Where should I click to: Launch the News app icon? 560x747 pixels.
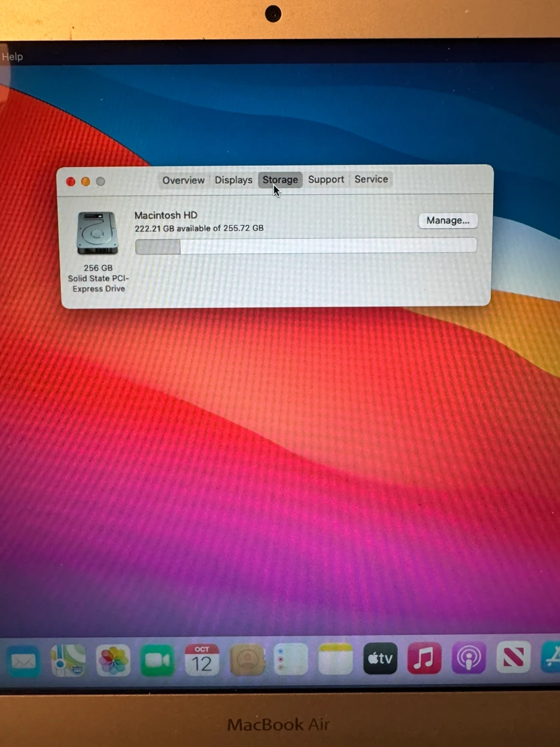click(513, 658)
